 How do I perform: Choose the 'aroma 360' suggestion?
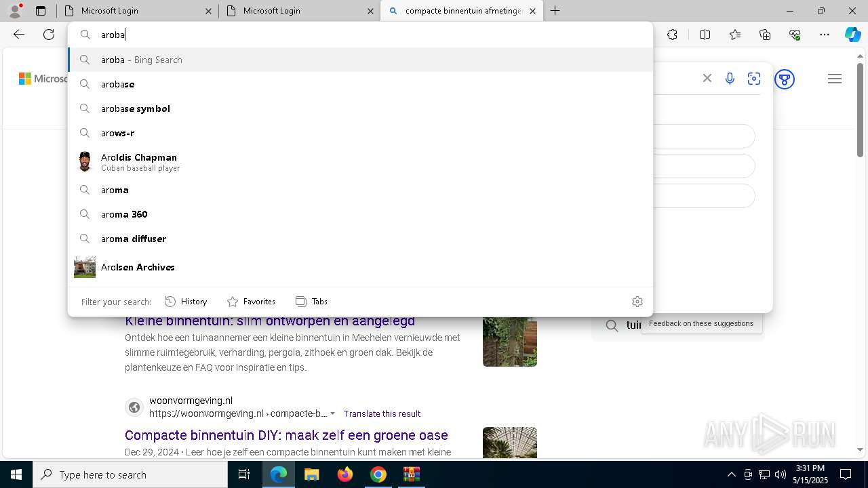pyautogui.click(x=360, y=214)
